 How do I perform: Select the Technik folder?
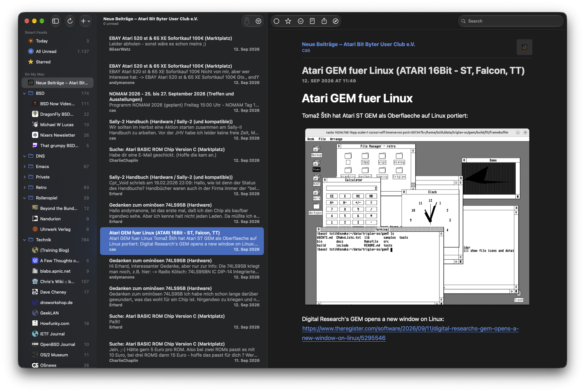click(x=58, y=240)
